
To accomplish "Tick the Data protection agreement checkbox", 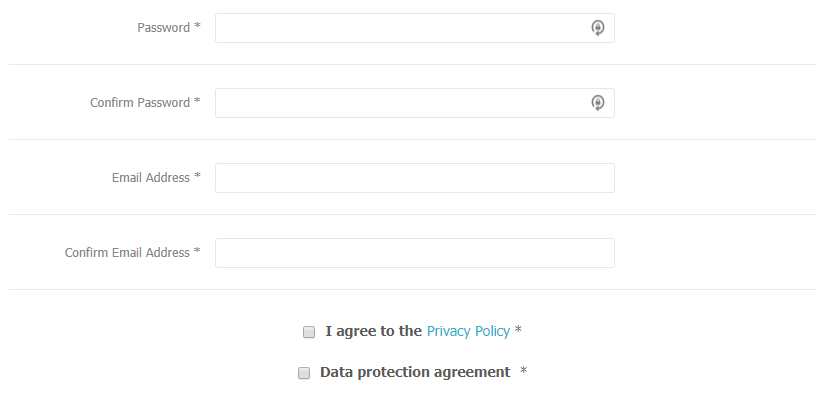I will tap(304, 373).
